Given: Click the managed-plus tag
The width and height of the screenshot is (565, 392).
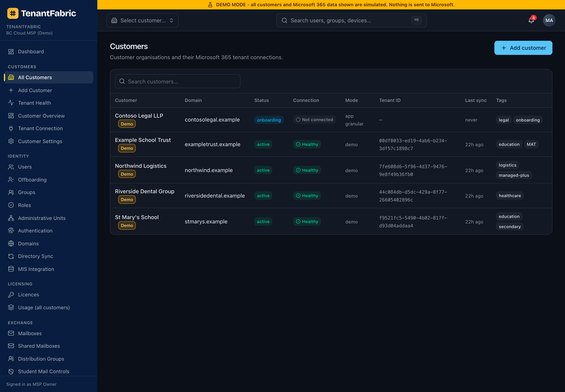Looking at the screenshot, I should [x=514, y=175].
